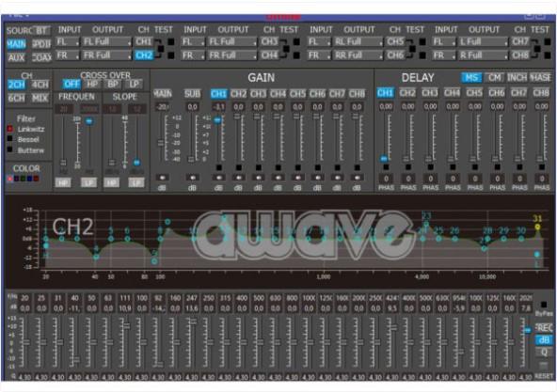Screen dimensions: 557x392
Task: Tick the black checkbox below the CH1 delay slider
Action: tap(386, 167)
